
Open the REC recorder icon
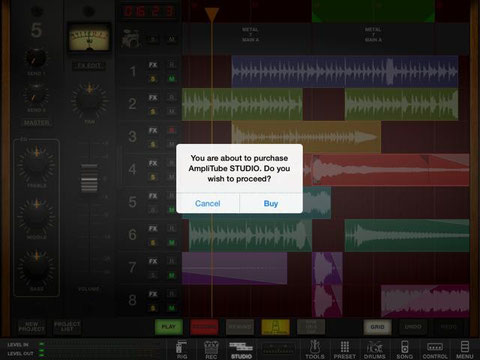coord(211,349)
